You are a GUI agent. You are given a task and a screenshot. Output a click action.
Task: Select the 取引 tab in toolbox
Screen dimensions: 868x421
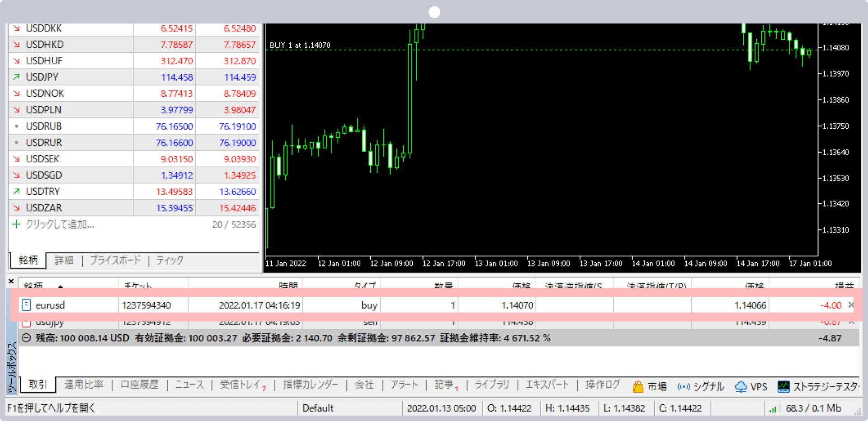click(x=38, y=384)
